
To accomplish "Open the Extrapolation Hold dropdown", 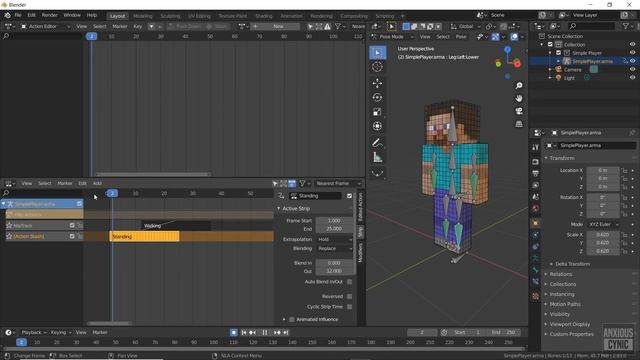I will pos(335,240).
